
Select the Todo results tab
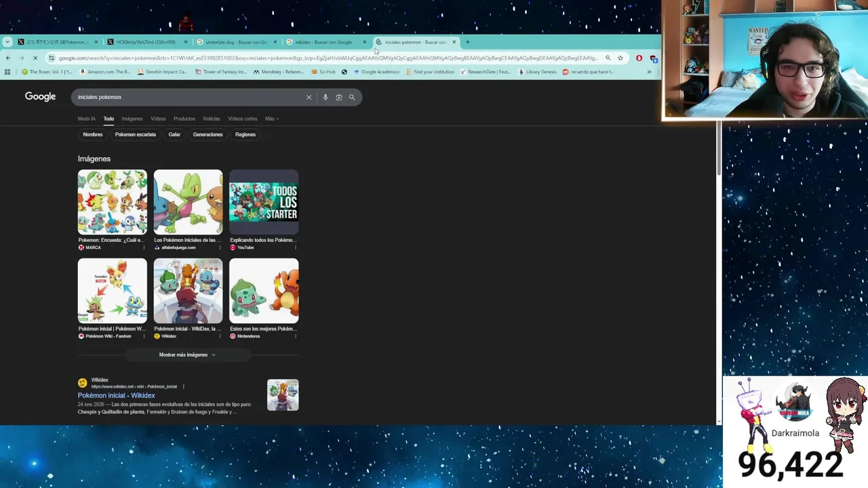point(108,119)
